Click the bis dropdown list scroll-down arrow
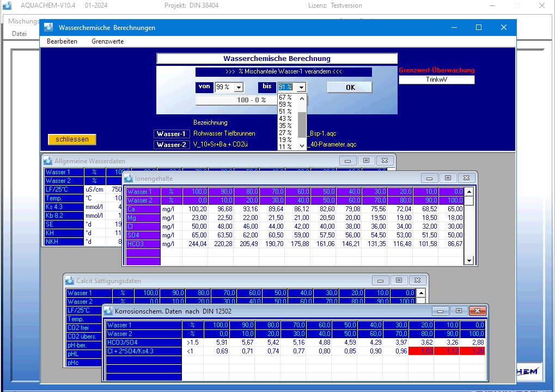Screen dimensions: 555x392 click(302, 145)
